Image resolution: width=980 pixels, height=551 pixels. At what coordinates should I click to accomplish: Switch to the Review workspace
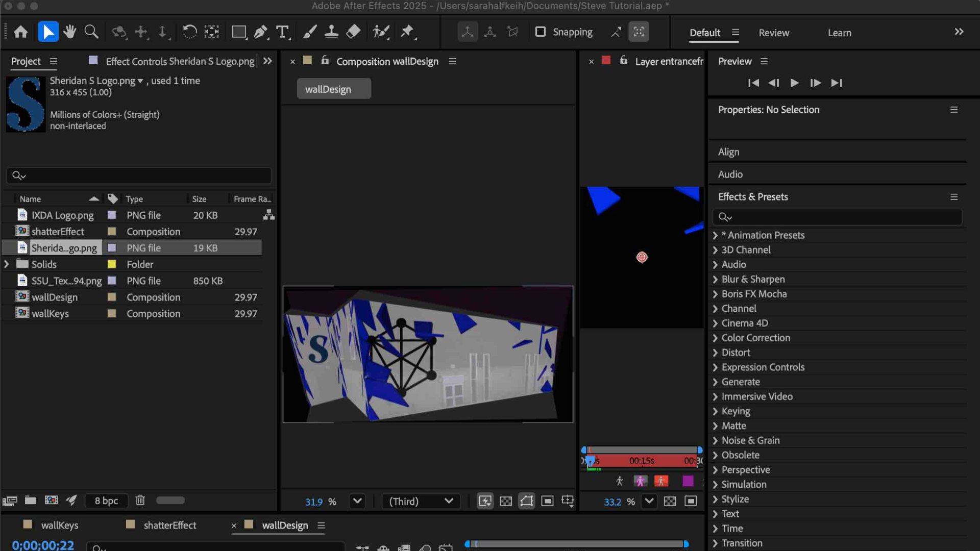tap(773, 33)
